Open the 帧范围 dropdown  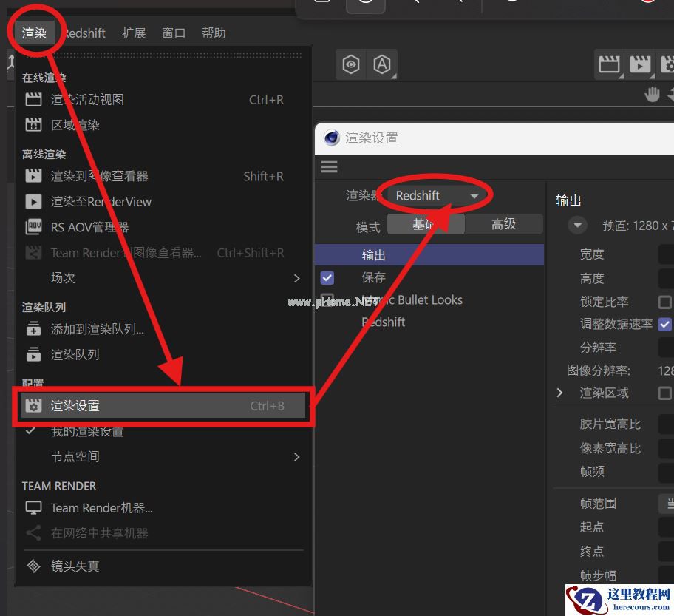(x=666, y=504)
